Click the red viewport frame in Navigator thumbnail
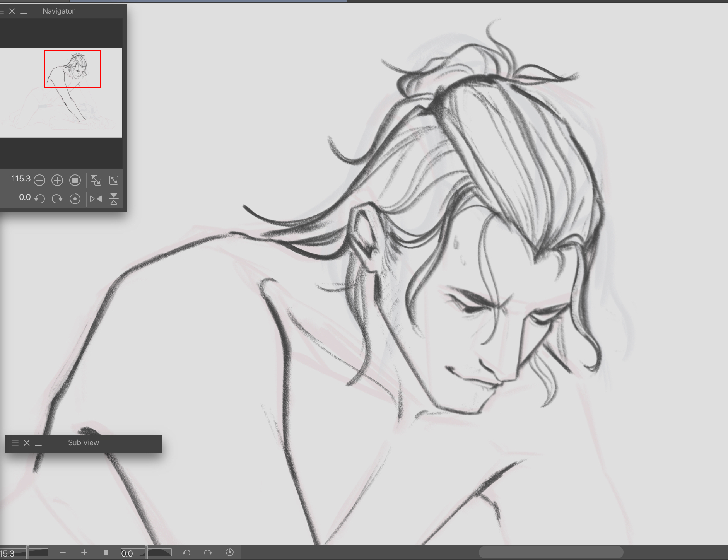The width and height of the screenshot is (728, 560). pos(72,69)
